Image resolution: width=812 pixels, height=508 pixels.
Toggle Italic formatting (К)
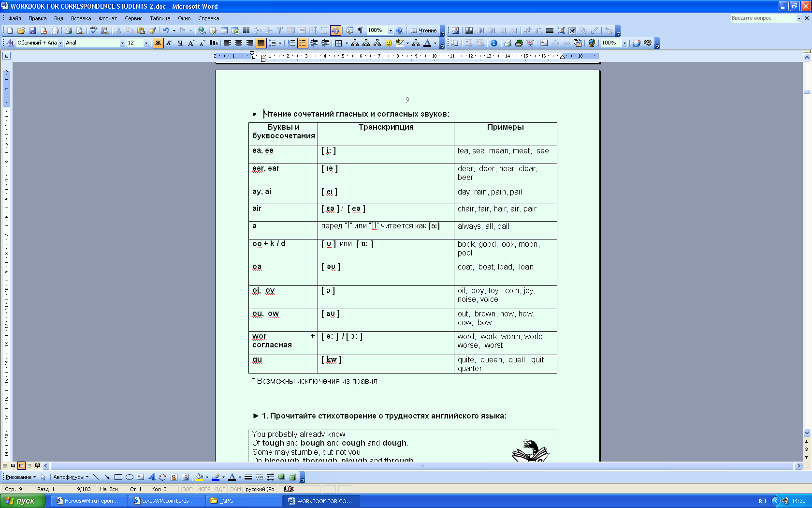coord(169,43)
